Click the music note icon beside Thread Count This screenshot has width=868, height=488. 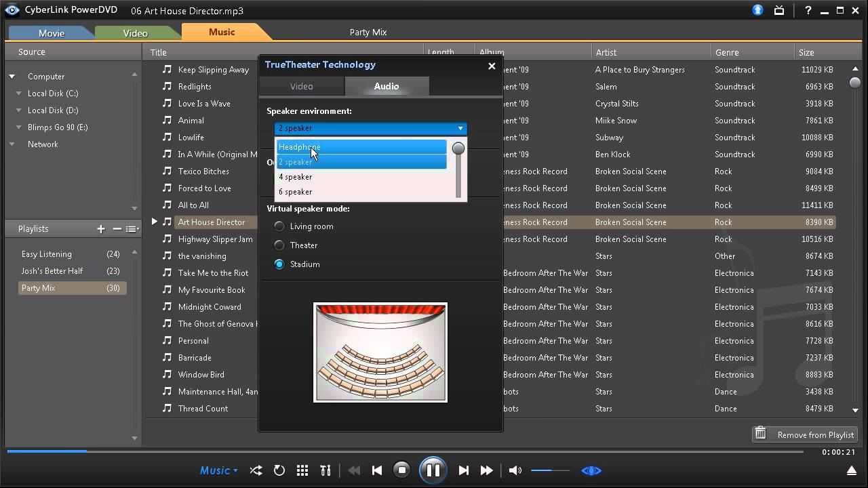tap(167, 408)
